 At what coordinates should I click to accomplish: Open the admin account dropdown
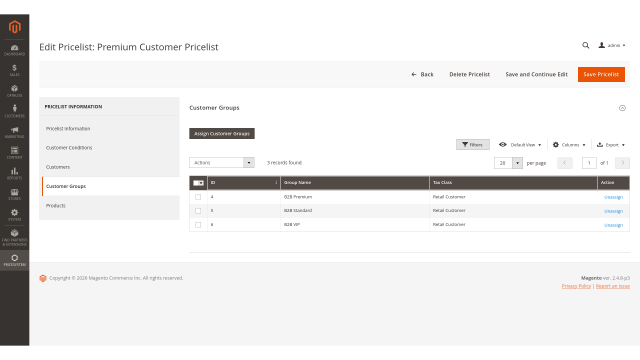pyautogui.click(x=612, y=45)
